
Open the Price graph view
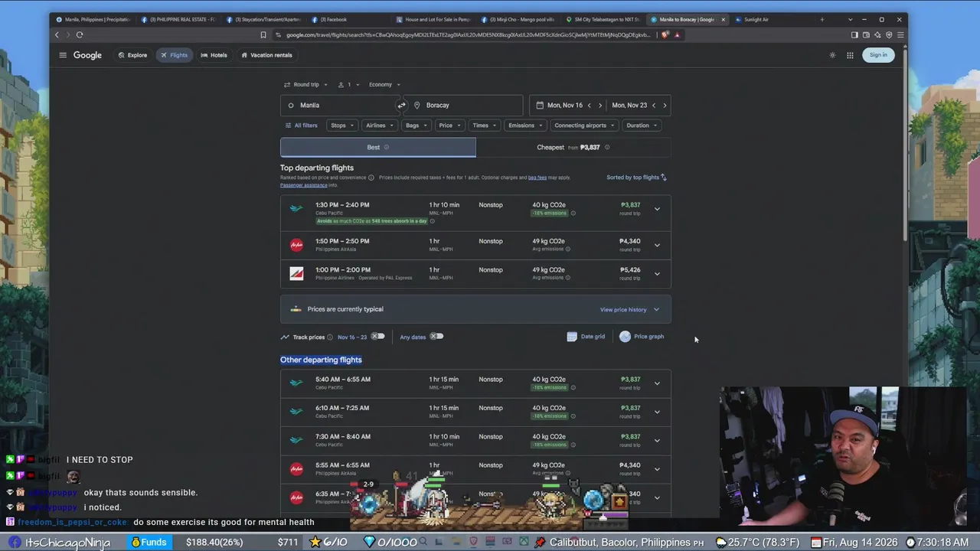click(x=642, y=336)
